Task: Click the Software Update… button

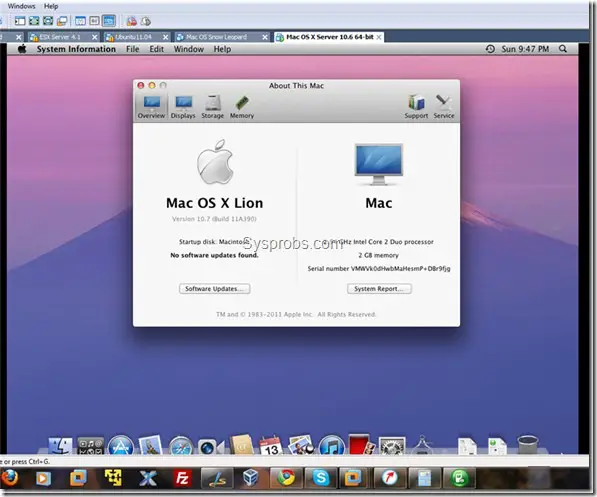Action: tap(215, 289)
